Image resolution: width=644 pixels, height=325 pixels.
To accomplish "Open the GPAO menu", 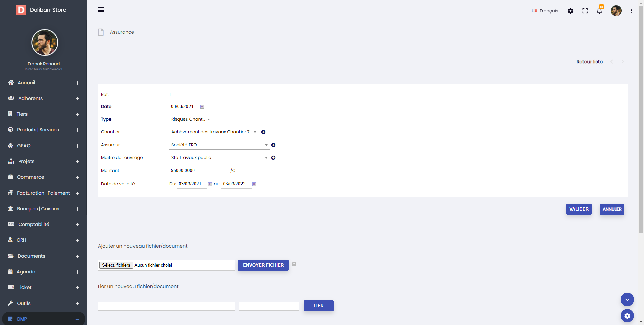I will point(44,146).
